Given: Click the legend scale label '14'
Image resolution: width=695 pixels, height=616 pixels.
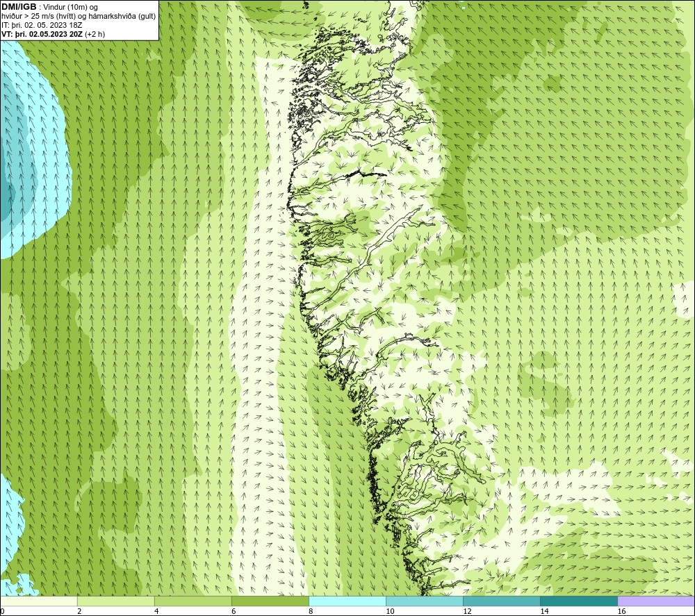Looking at the screenshot, I should [544, 612].
